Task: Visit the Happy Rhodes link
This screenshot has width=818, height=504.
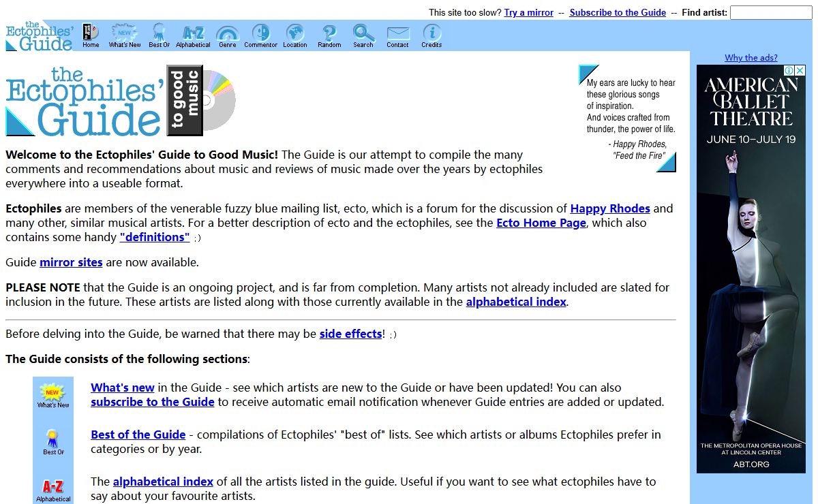Action: point(610,208)
